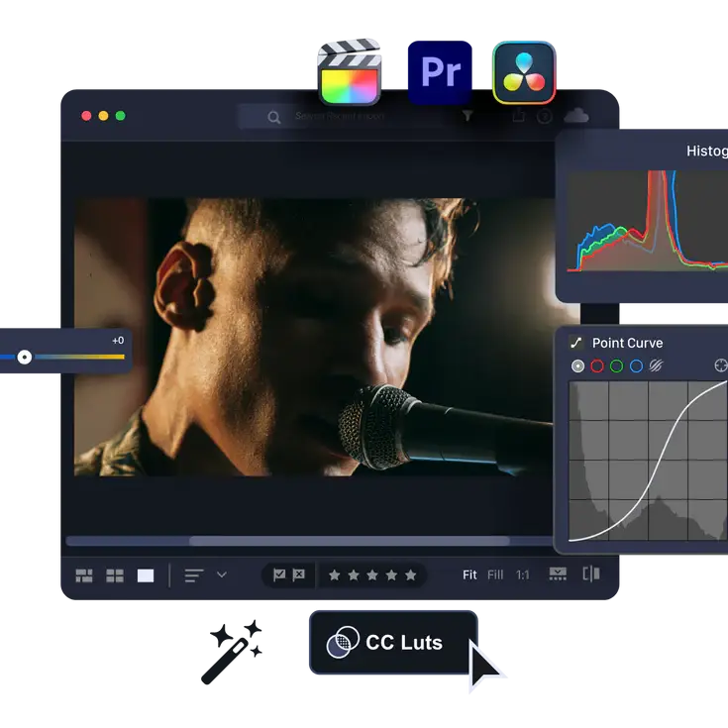Click the +0 slider value

click(118, 341)
